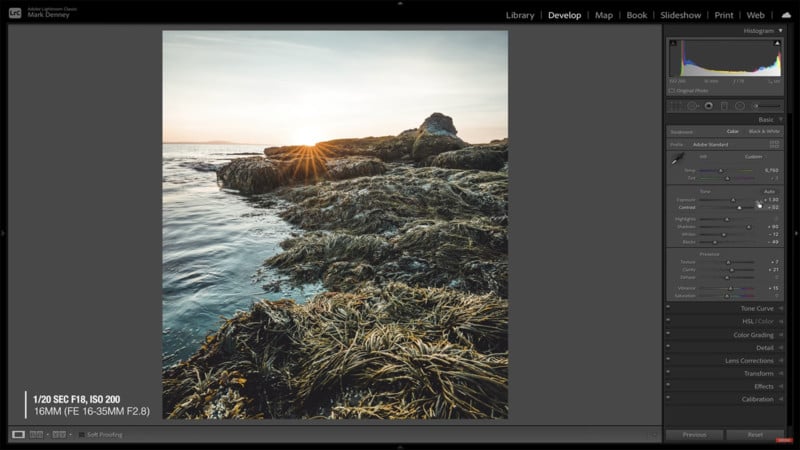The height and width of the screenshot is (450, 800).
Task: Expand the Lens Corrections panel
Action: tap(749, 360)
